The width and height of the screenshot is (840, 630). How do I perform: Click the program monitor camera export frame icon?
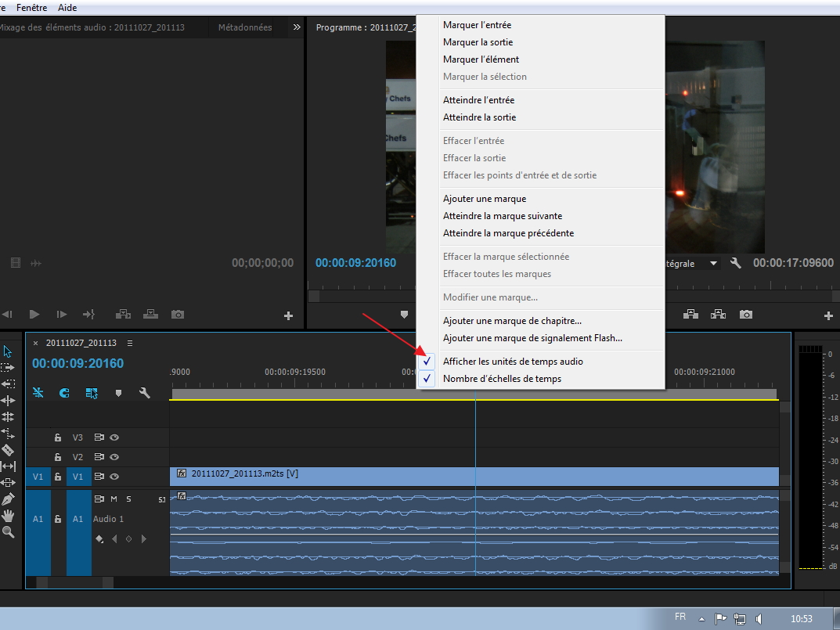click(746, 315)
